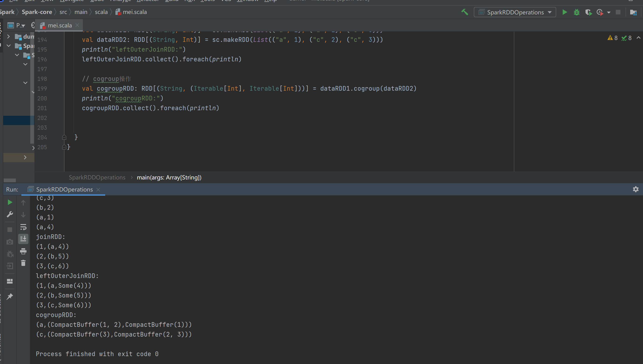Click the Debug bug icon

point(576,12)
